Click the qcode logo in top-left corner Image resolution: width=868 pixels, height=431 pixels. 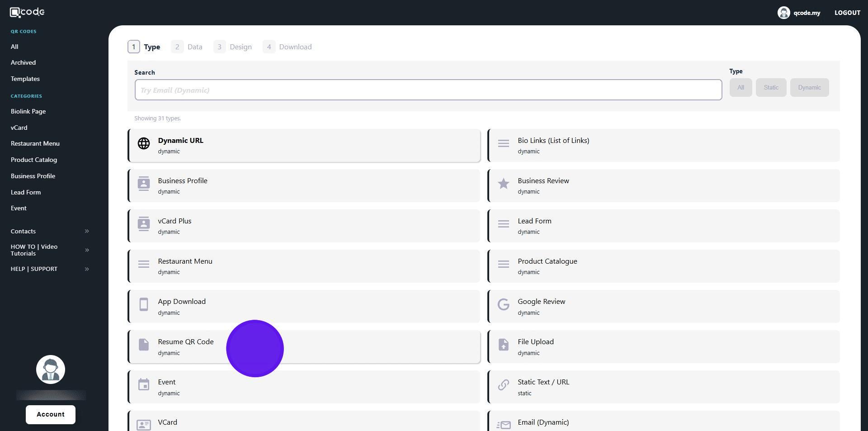(27, 12)
